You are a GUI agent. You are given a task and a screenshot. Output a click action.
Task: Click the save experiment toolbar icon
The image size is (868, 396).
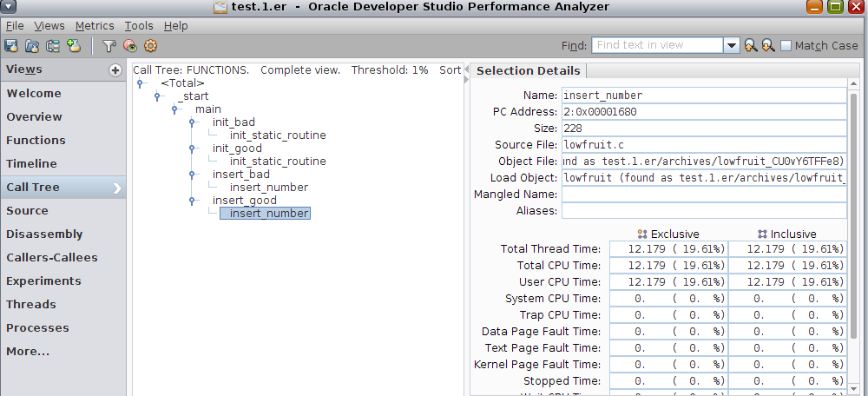coord(11,46)
